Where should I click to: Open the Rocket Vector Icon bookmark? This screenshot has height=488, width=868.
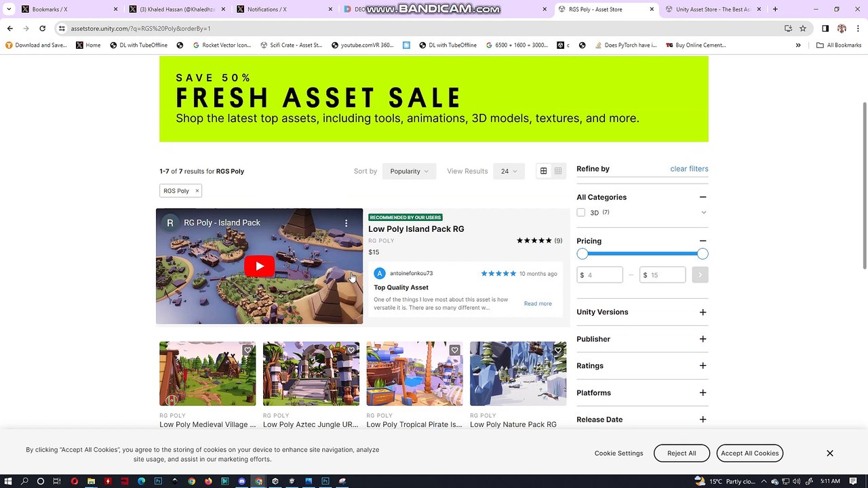click(x=222, y=45)
